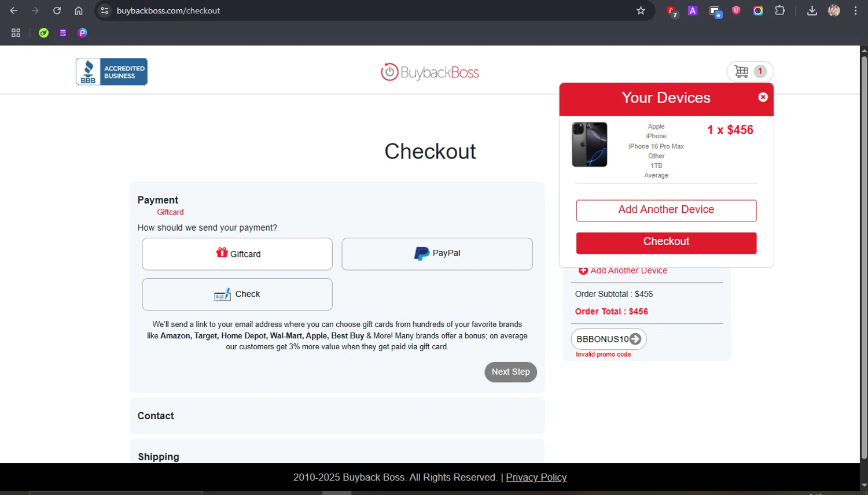The height and width of the screenshot is (495, 868).
Task: Open the Extensions puzzle icon
Action: pos(780,10)
